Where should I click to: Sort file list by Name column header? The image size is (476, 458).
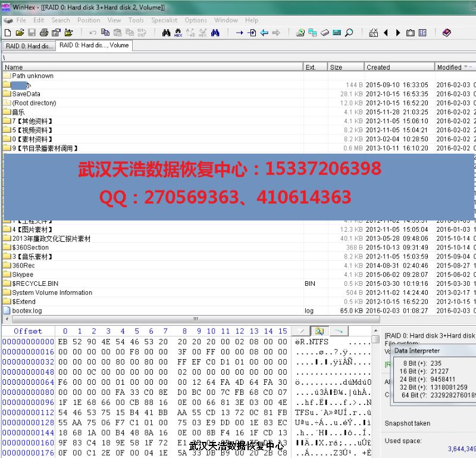[14, 67]
